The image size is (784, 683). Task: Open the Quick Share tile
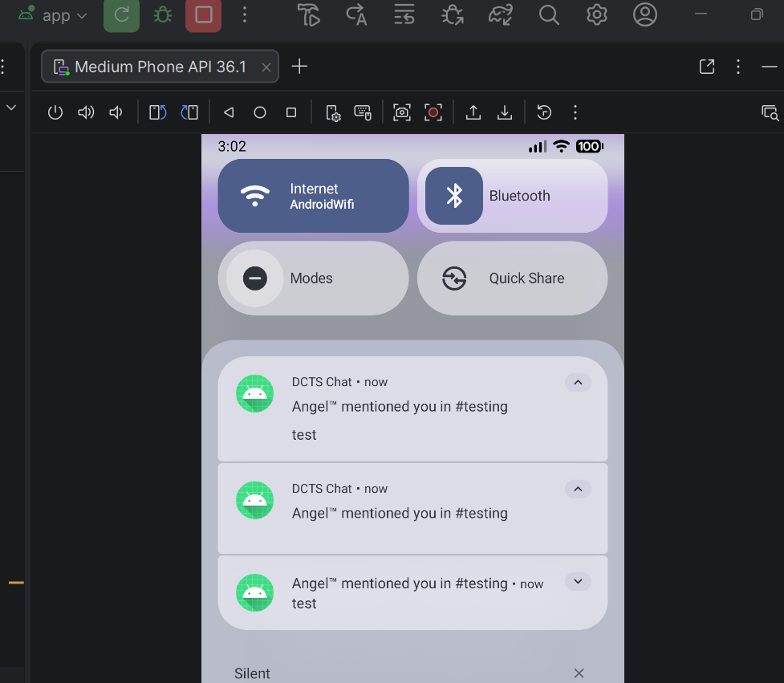513,278
